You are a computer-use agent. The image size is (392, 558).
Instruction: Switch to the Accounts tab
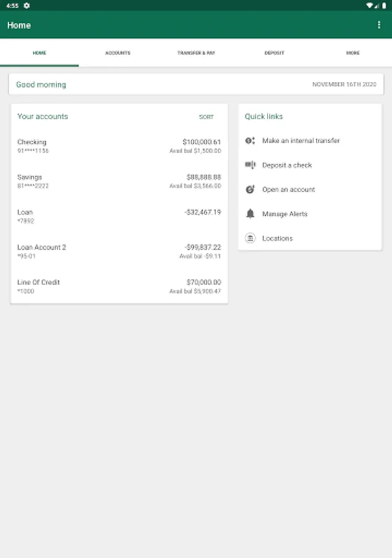[x=118, y=53]
